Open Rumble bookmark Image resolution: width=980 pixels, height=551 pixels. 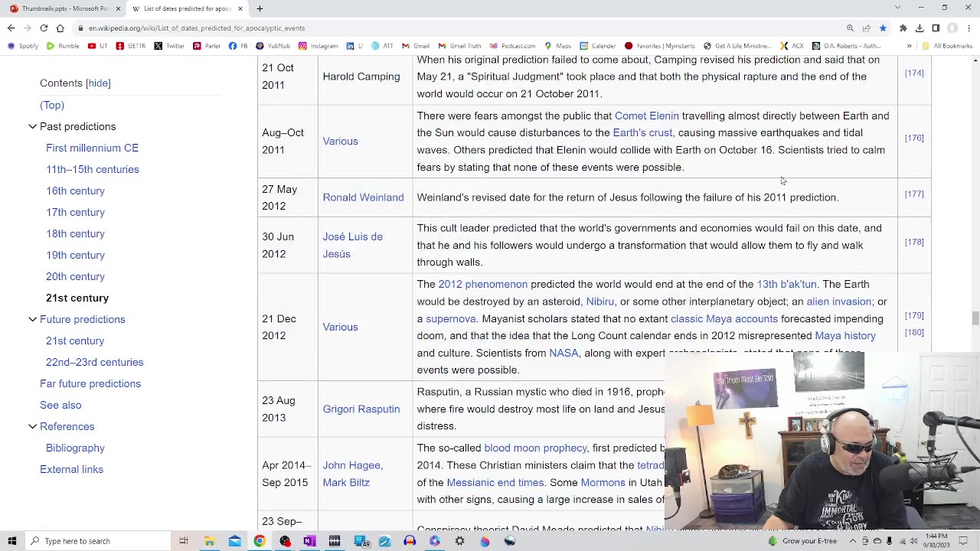coord(63,46)
